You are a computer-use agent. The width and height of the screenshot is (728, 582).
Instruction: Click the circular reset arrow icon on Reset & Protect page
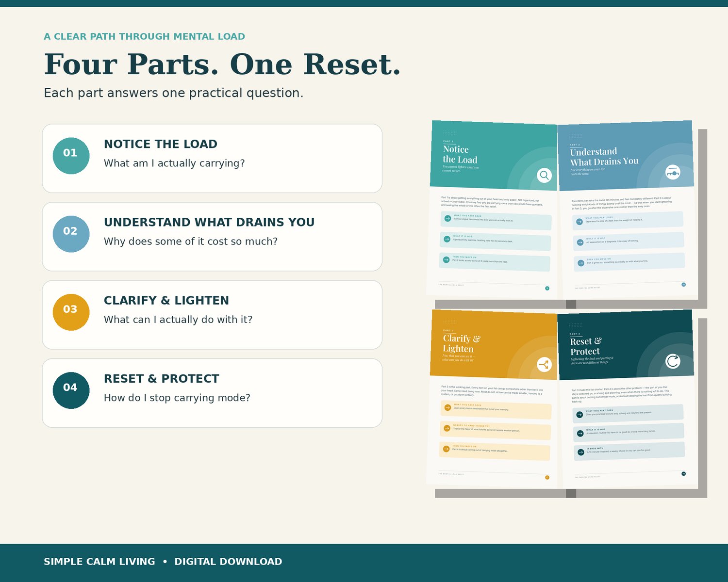pyautogui.click(x=673, y=361)
